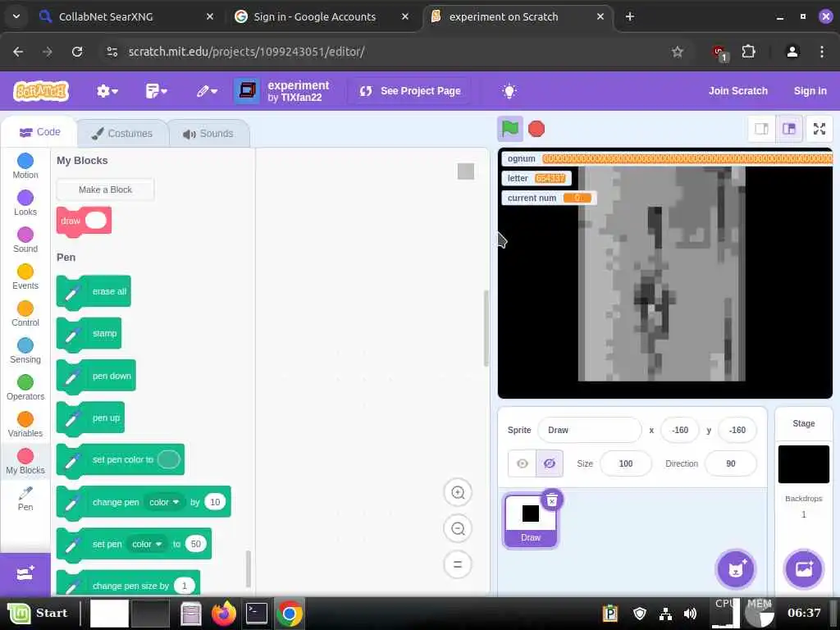The width and height of the screenshot is (840, 630).
Task: Bookmark this page with star icon
Action: [x=677, y=52]
